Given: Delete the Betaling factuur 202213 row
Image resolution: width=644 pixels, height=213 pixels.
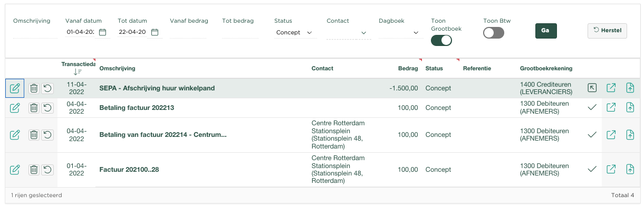Looking at the screenshot, I should point(34,108).
